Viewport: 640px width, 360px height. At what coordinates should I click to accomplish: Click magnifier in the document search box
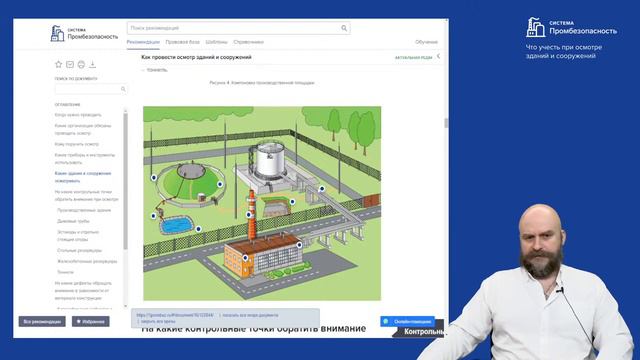click(123, 89)
